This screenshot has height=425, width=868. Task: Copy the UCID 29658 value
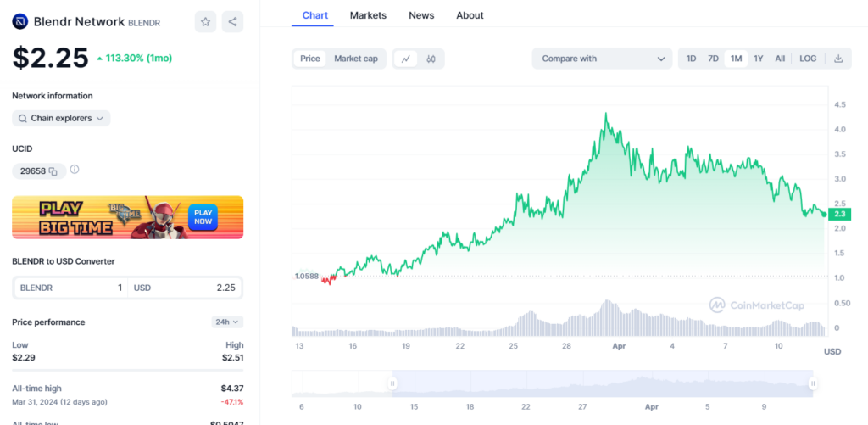[53, 171]
